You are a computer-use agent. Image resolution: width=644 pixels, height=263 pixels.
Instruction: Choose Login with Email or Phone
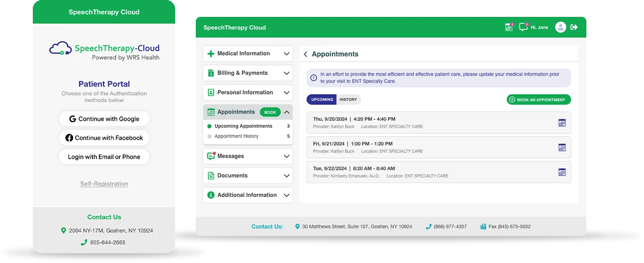click(x=104, y=157)
